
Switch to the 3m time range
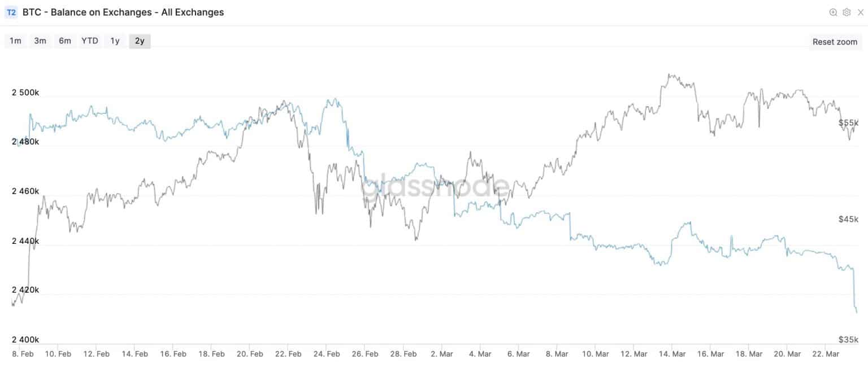pos(40,41)
